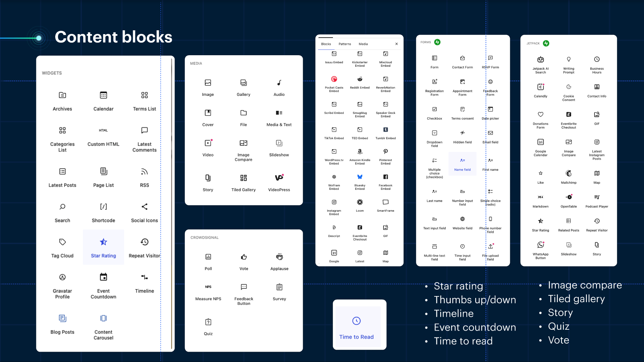Choose the Crowdsignal Survey block

tap(279, 292)
